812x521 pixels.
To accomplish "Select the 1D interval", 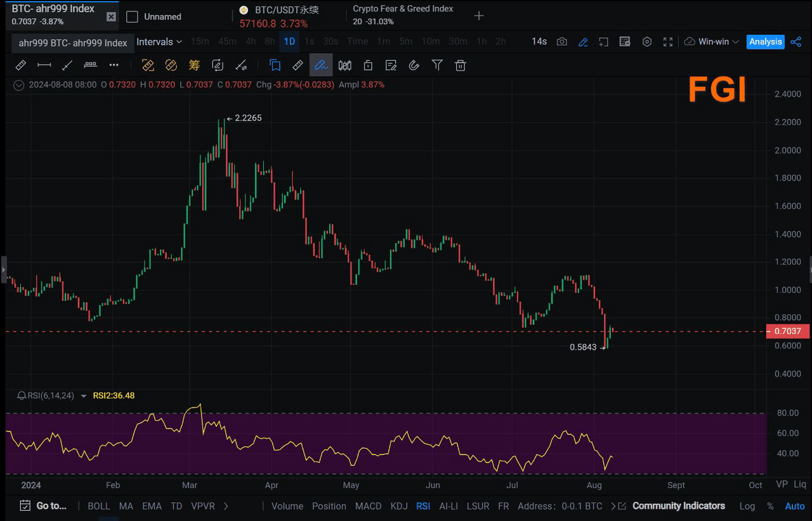I will (x=289, y=41).
